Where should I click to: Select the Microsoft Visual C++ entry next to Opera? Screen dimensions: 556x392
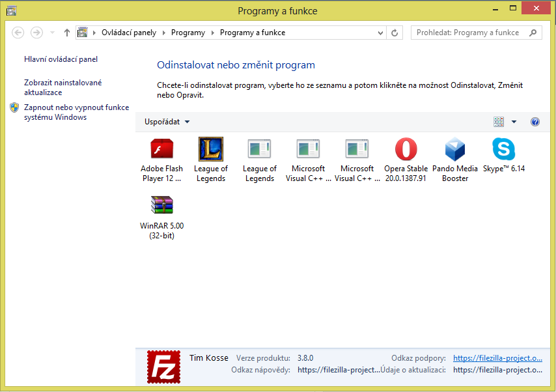[357, 148]
